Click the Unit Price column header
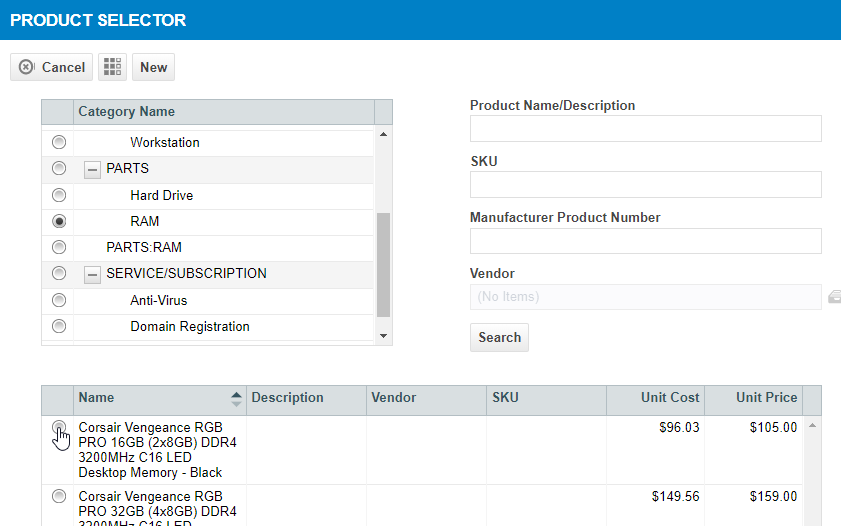The image size is (841, 526). (x=766, y=398)
